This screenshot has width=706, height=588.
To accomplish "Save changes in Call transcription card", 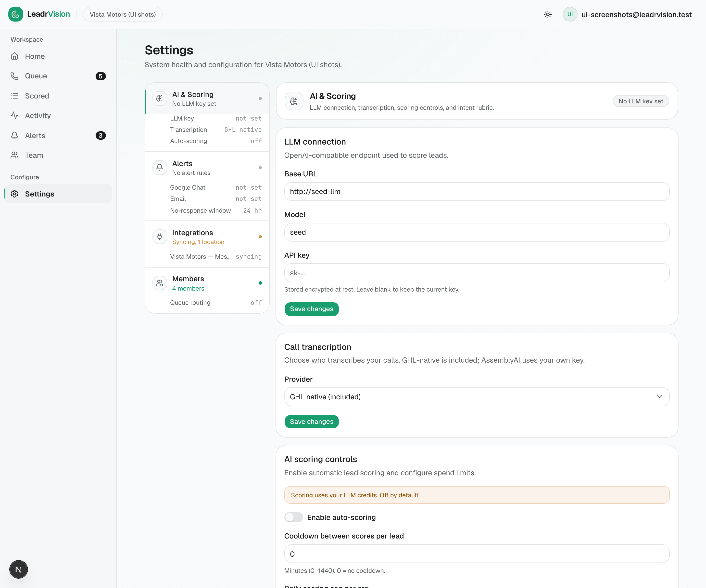I will [x=312, y=421].
